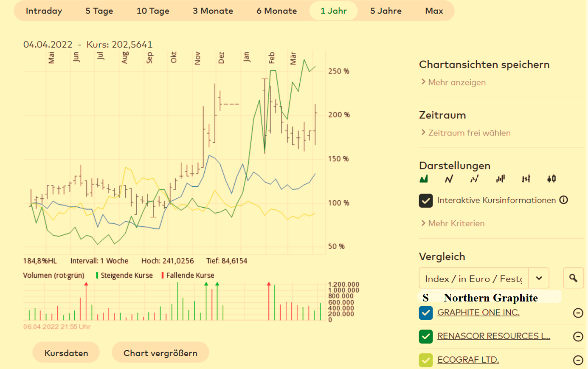Click the comparison search magnifier icon
This screenshot has width=588, height=369.
573,278
